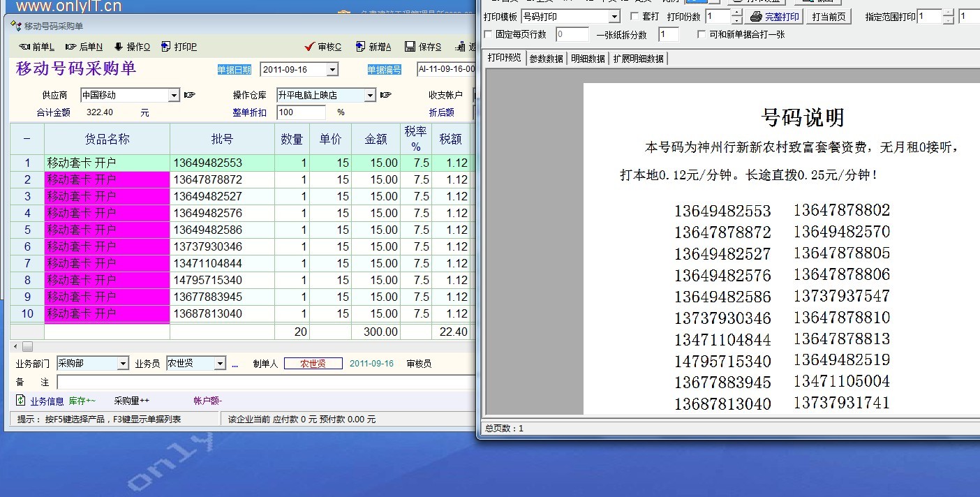
Task: Switch to the 参数数据 tab
Action: tap(546, 59)
